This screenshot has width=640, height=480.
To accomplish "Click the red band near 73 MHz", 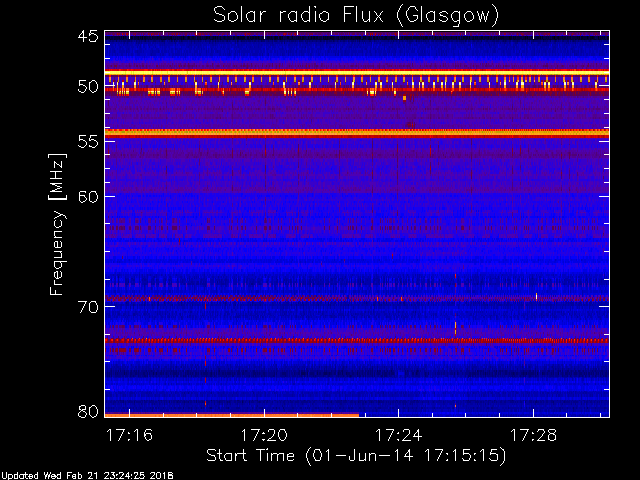I will click(357, 340).
